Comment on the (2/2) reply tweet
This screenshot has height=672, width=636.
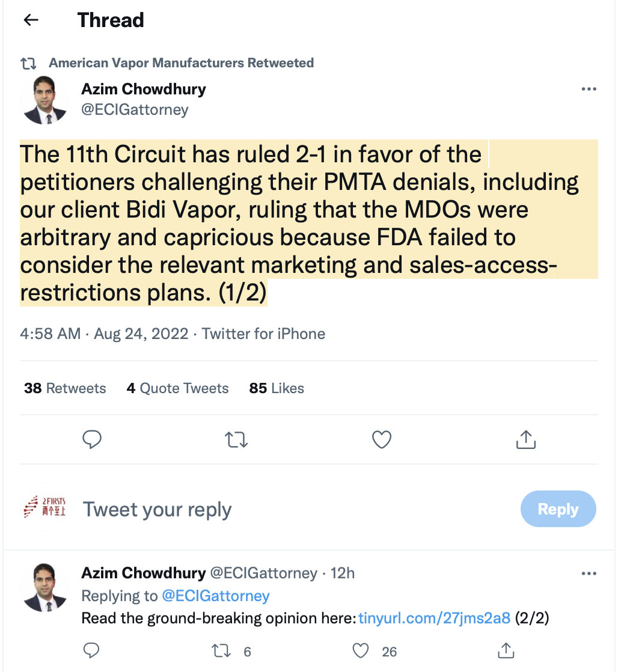pos(91,650)
